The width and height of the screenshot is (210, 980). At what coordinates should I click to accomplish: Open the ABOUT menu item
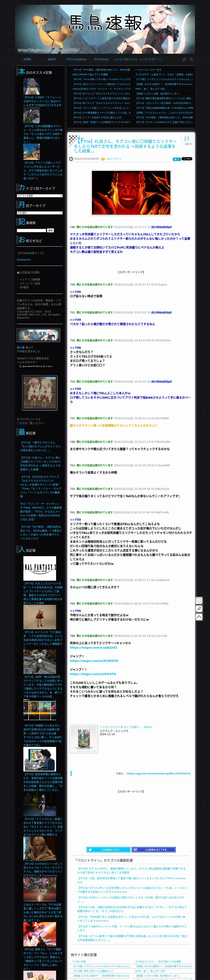[52, 59]
